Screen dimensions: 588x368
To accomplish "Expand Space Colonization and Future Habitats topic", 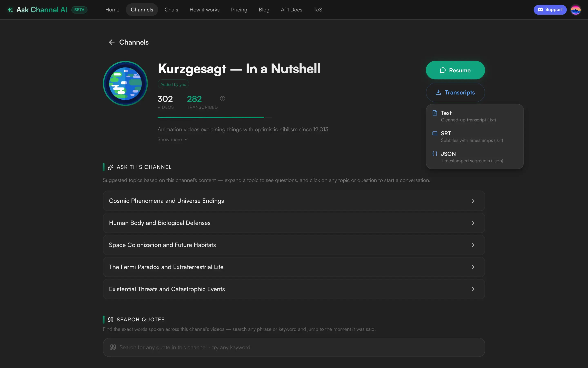I will pos(294,245).
